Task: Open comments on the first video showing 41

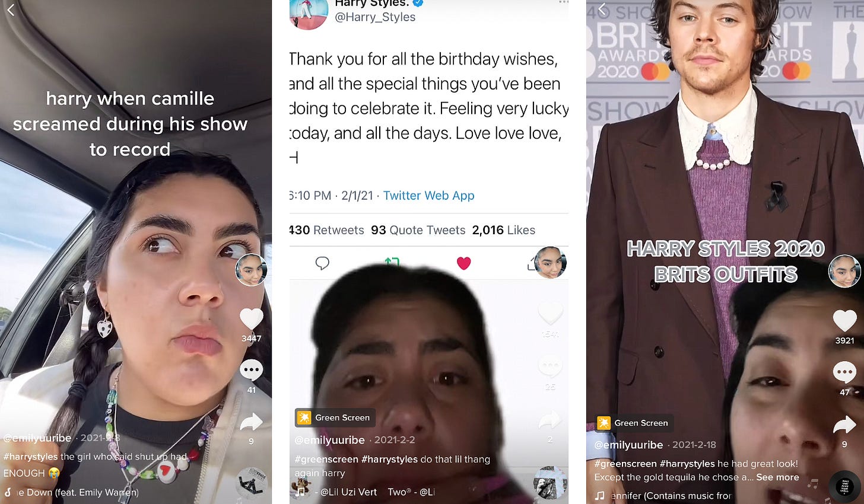Action: 251,370
